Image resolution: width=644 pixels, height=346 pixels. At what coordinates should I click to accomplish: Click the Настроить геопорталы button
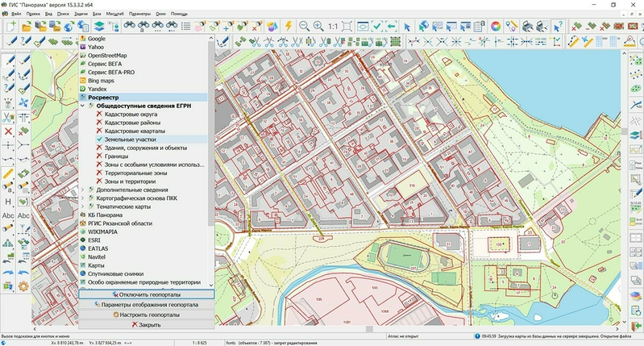(x=147, y=315)
